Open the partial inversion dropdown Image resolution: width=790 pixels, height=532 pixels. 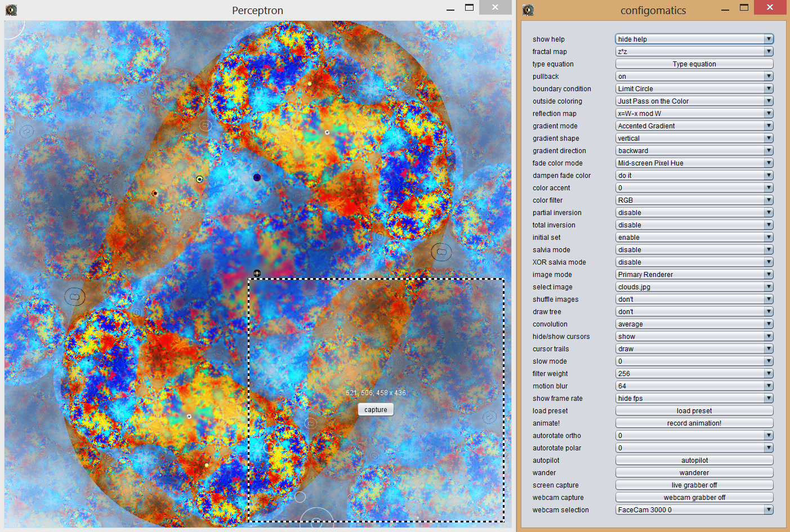(694, 213)
